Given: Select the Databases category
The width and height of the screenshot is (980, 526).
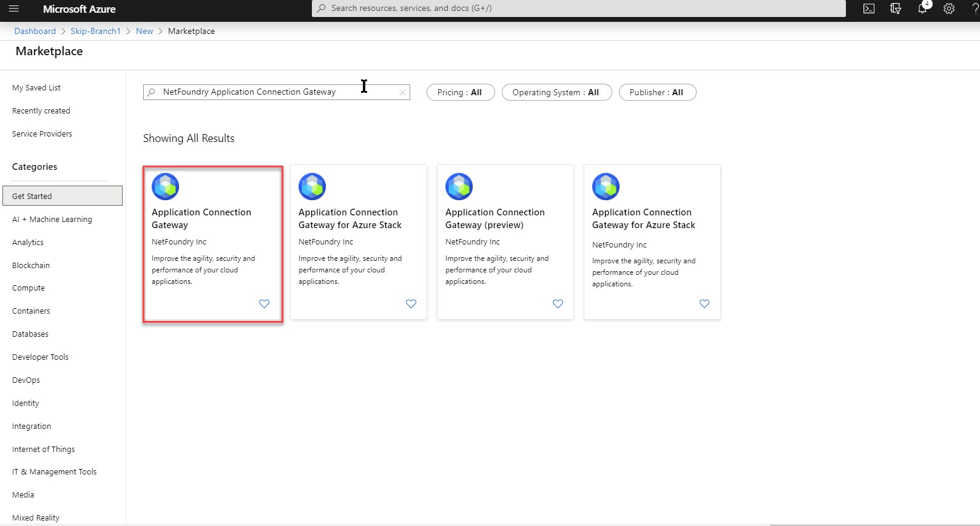Looking at the screenshot, I should 30,334.
